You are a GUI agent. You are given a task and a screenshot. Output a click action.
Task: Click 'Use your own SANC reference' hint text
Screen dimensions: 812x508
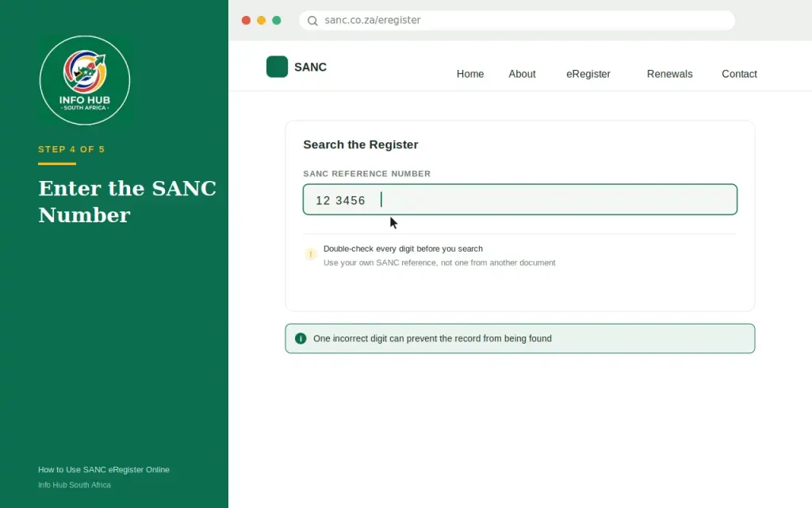click(x=439, y=263)
